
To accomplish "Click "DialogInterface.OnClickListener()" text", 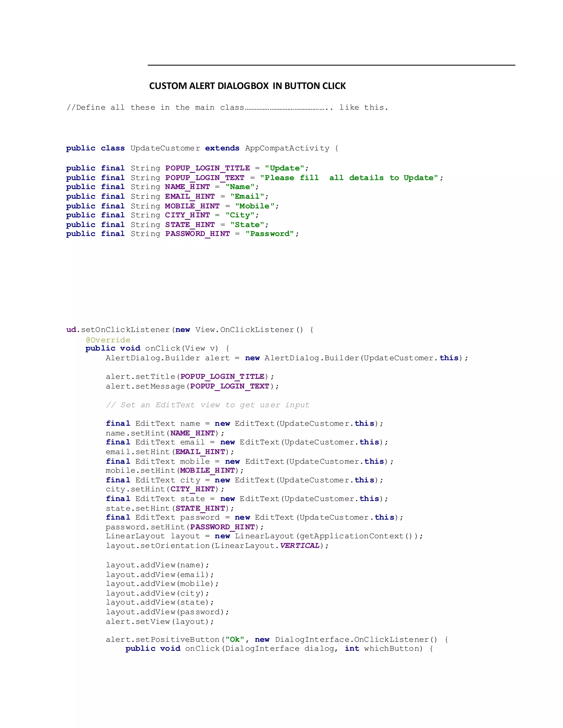I will (x=356, y=639).
